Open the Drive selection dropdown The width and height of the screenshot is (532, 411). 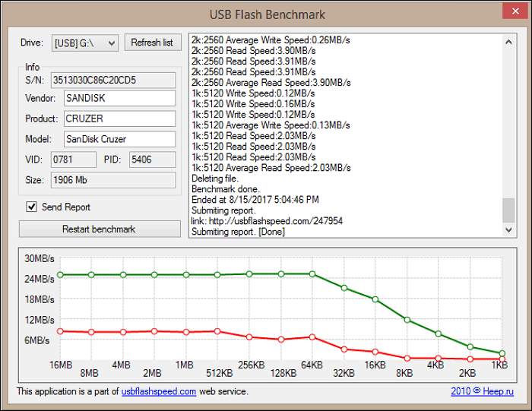84,43
